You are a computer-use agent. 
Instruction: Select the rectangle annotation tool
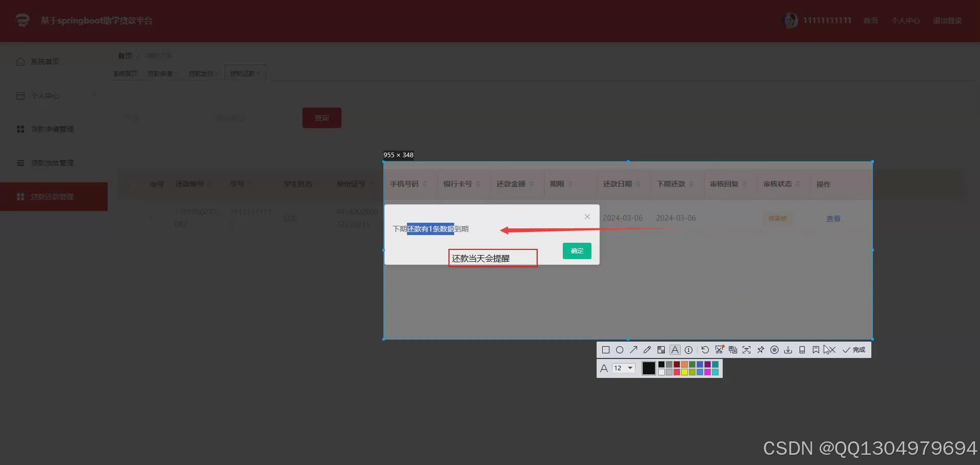pos(606,349)
